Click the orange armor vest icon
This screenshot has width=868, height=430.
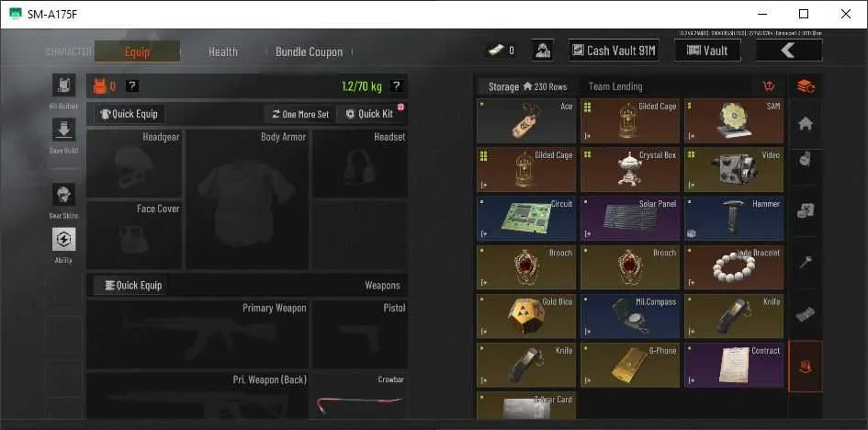click(x=99, y=85)
